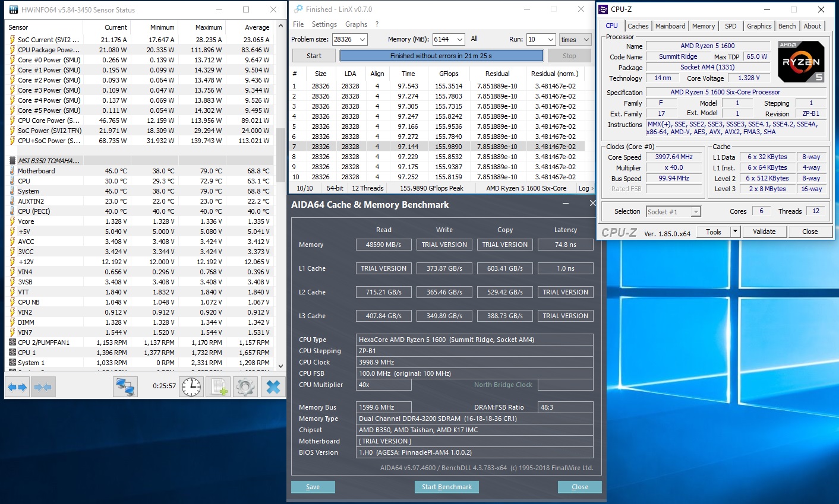The image size is (839, 504).
Task: Open HWiNFO sensor settings gear icon
Action: [245, 387]
